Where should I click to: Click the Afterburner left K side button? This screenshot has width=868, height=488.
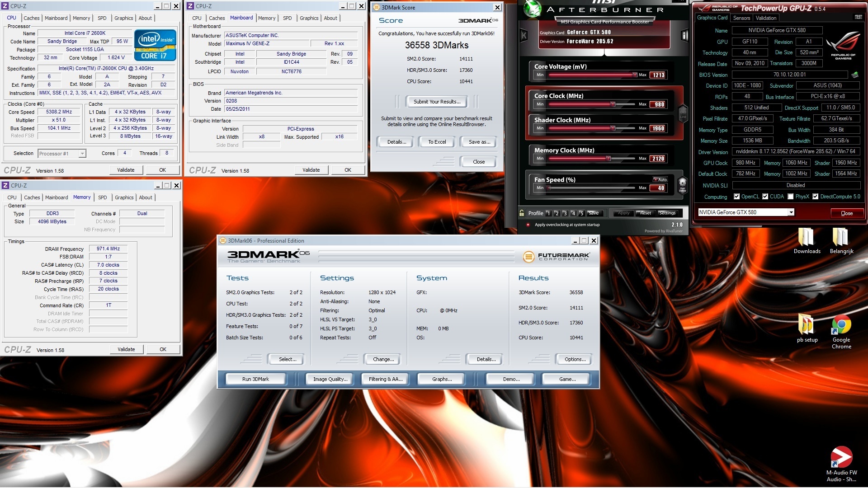(x=524, y=36)
